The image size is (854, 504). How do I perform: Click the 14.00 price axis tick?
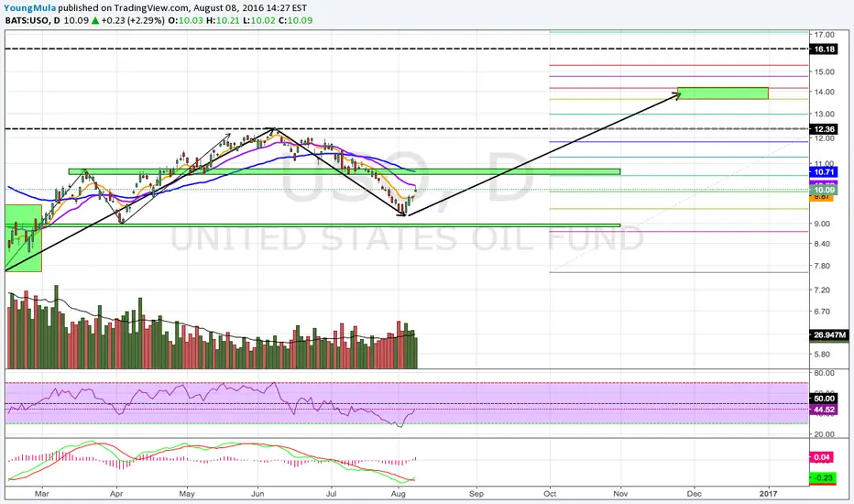pyautogui.click(x=825, y=92)
